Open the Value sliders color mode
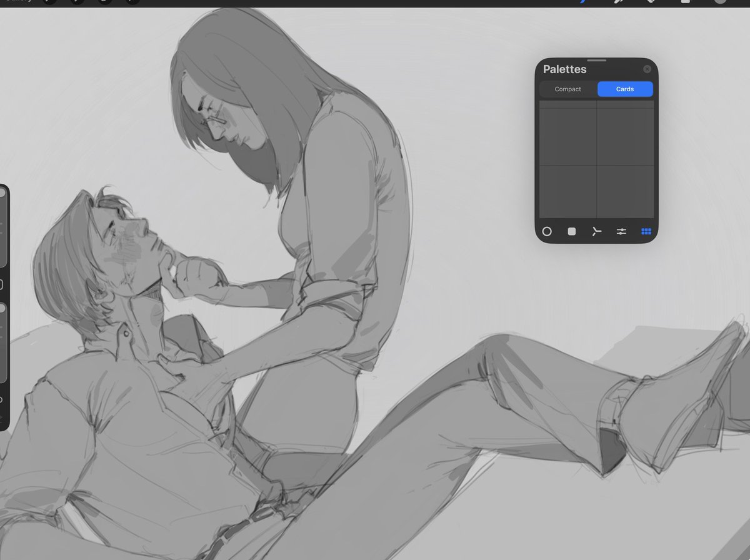The width and height of the screenshot is (750, 560). click(621, 231)
